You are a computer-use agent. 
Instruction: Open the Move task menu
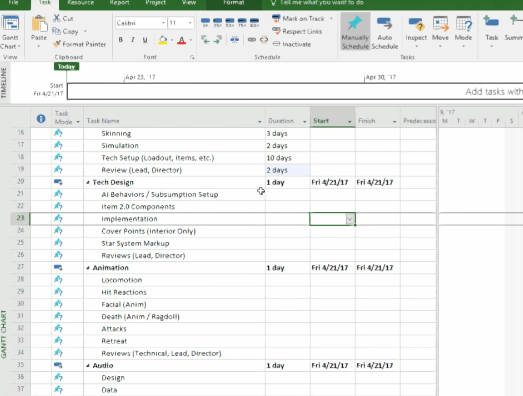point(440,32)
